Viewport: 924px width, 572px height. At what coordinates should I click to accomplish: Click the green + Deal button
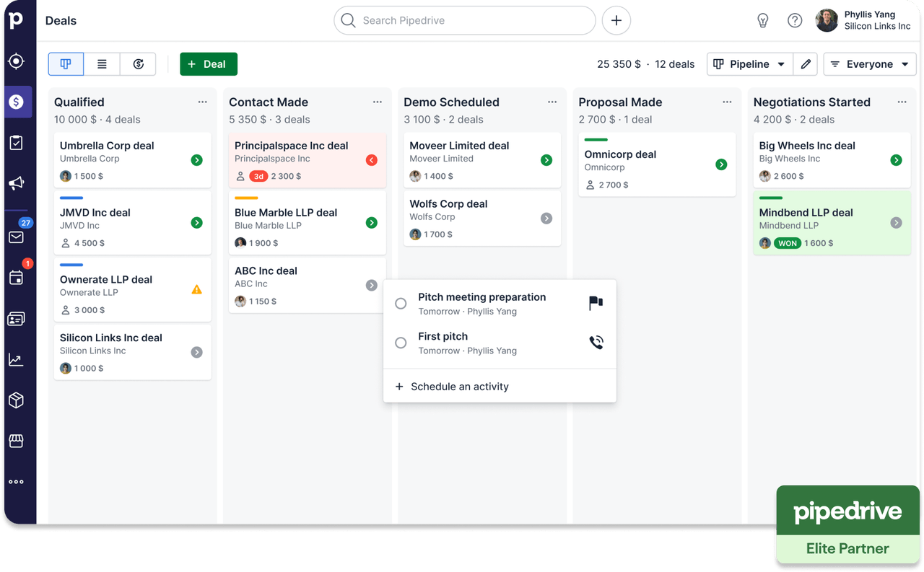coord(209,64)
